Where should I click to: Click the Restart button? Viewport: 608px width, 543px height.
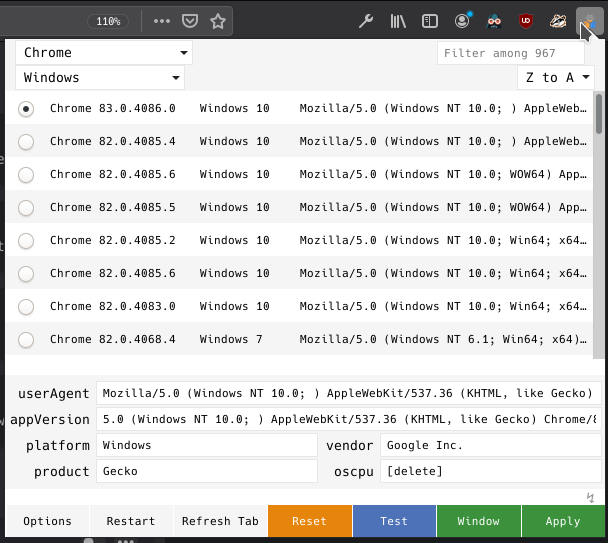click(x=131, y=521)
